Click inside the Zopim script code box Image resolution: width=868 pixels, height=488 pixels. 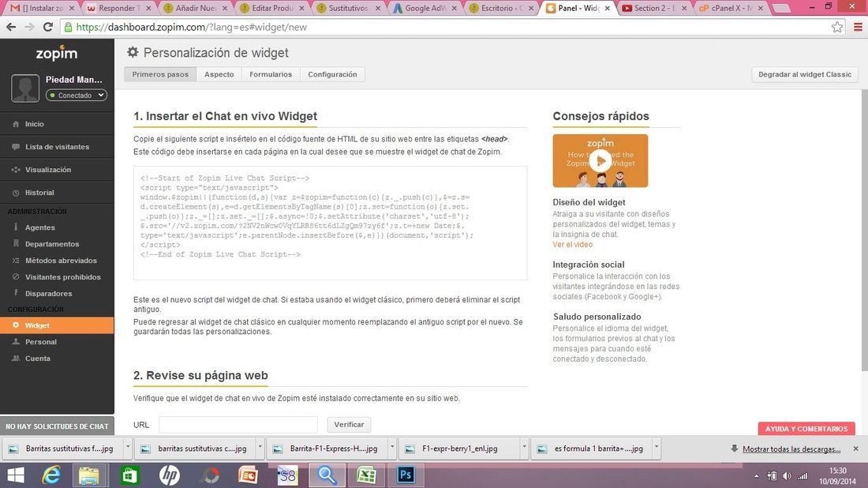click(x=330, y=223)
